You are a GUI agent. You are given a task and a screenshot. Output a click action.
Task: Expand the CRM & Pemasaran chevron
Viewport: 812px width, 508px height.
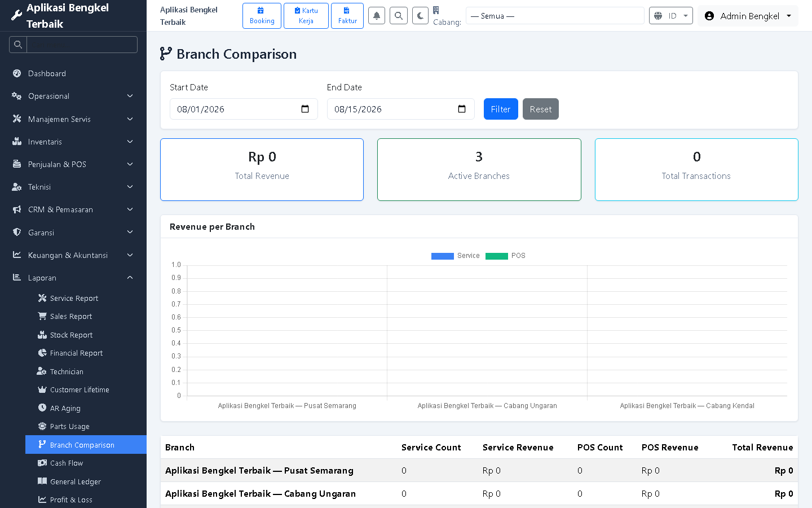tap(130, 209)
